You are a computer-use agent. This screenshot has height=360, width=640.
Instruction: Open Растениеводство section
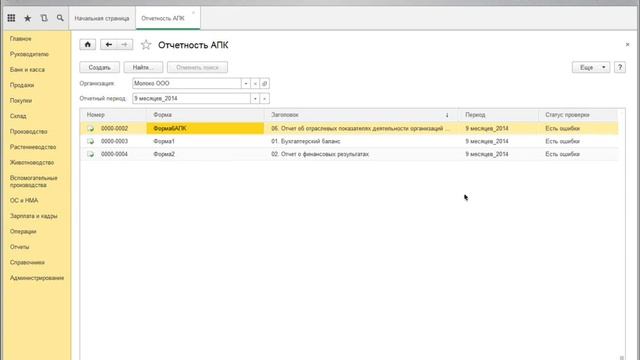pos(33,147)
